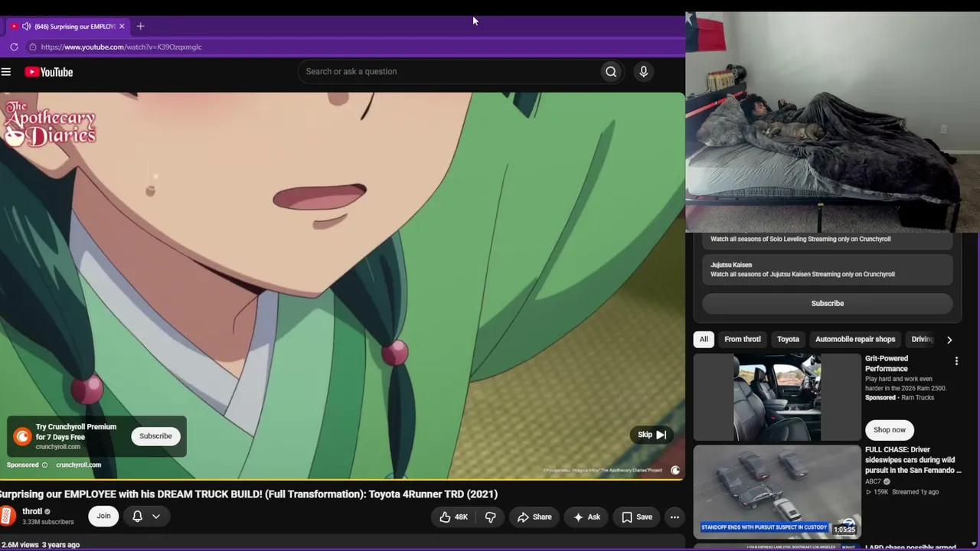Click the Apothecary Diaries ad video
The width and height of the screenshot is (980, 551).
pyautogui.click(x=342, y=285)
